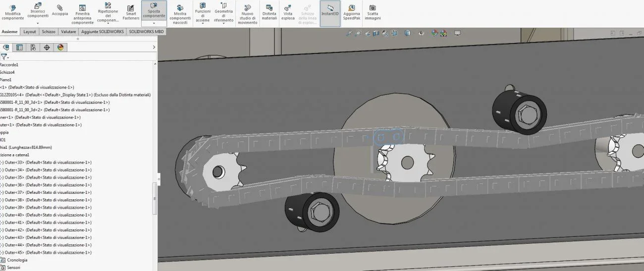Expand the feature tree filter dropdown
The image size is (644, 271).
click(x=4, y=57)
